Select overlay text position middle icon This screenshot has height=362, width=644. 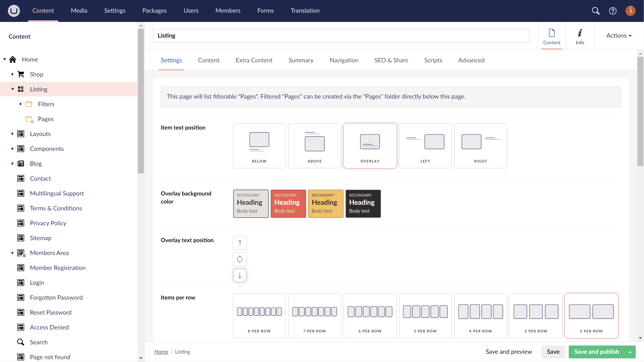pos(240,259)
